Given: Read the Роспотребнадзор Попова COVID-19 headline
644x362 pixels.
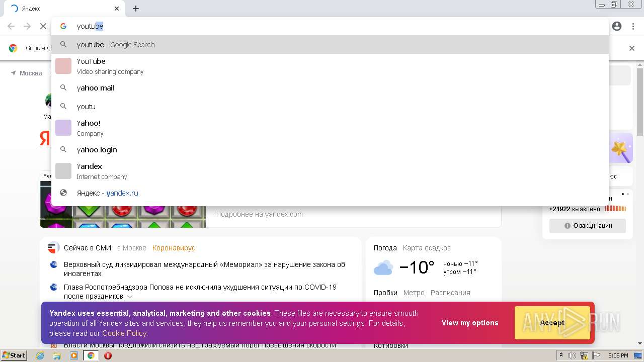Looking at the screenshot, I should point(200,292).
